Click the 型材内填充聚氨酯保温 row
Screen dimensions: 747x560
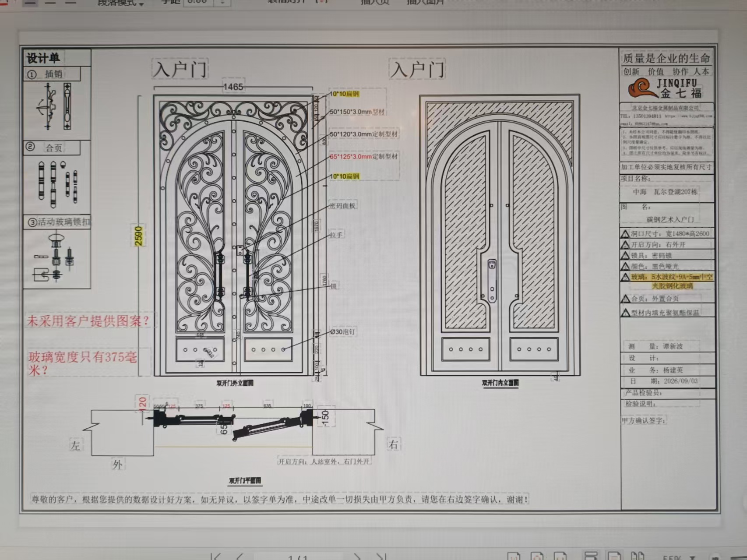pyautogui.click(x=667, y=313)
